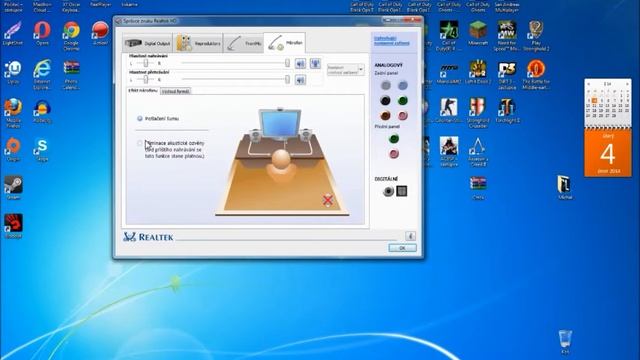Go to previous month in calendar gadget
Screen dimensions: 640x360
pyautogui.click(x=589, y=84)
